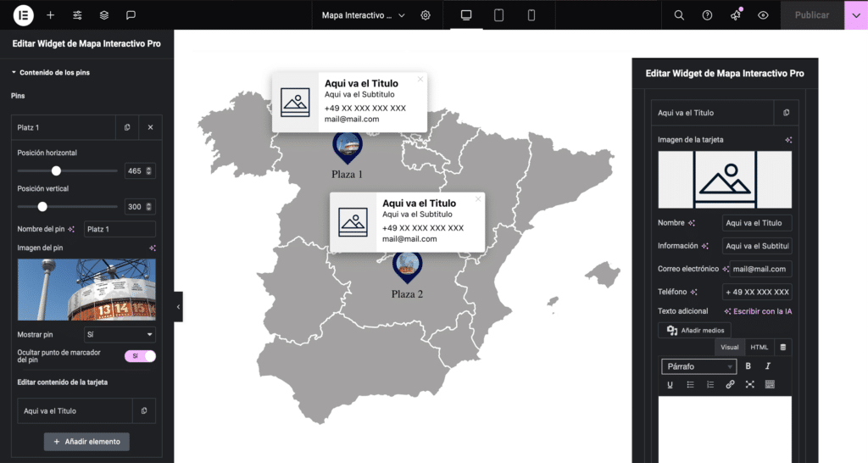868x463 pixels.
Task: Click the Posición horizontal value stepper
Action: click(148, 171)
